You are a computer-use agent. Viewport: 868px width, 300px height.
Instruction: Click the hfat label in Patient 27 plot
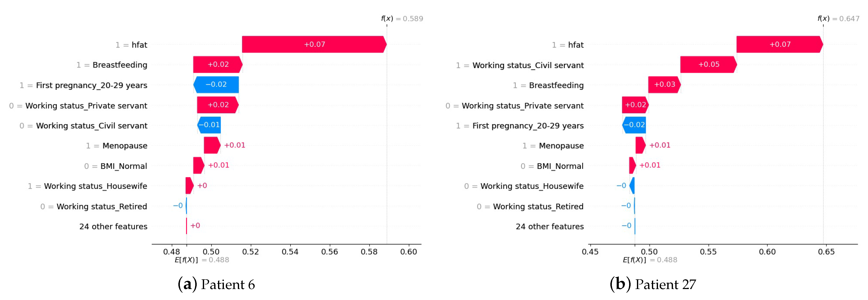click(576, 45)
